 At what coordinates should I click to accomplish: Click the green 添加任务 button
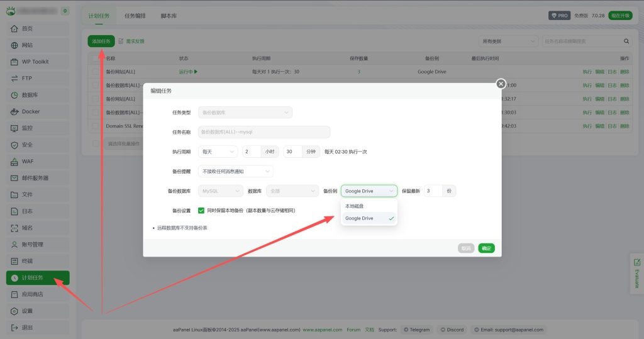pyautogui.click(x=101, y=41)
